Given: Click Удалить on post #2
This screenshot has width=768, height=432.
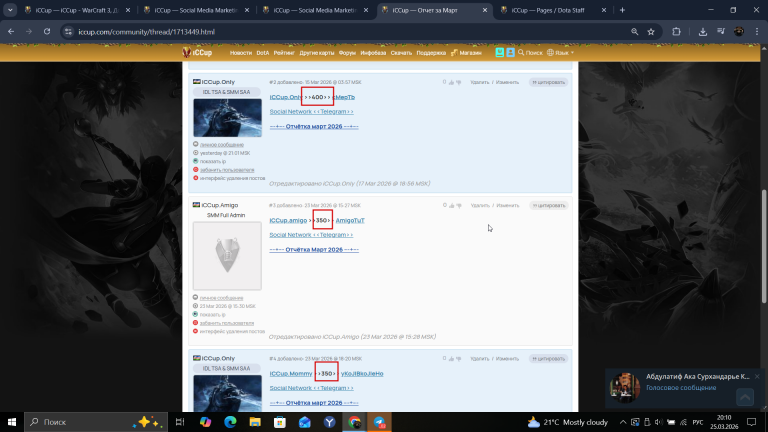Looking at the screenshot, I should coord(480,82).
